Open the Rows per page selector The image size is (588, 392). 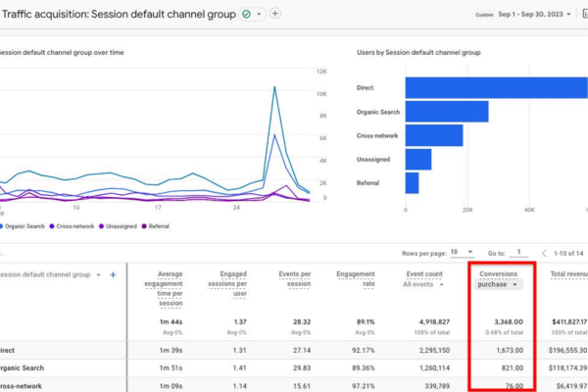[x=462, y=252]
